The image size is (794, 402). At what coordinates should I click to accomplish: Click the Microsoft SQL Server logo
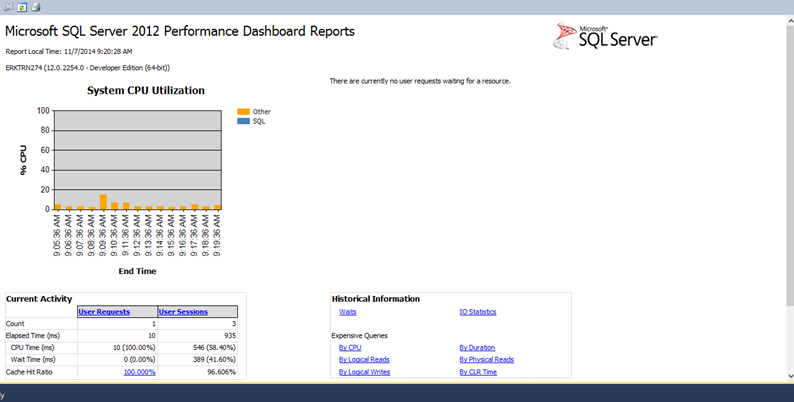[x=605, y=36]
